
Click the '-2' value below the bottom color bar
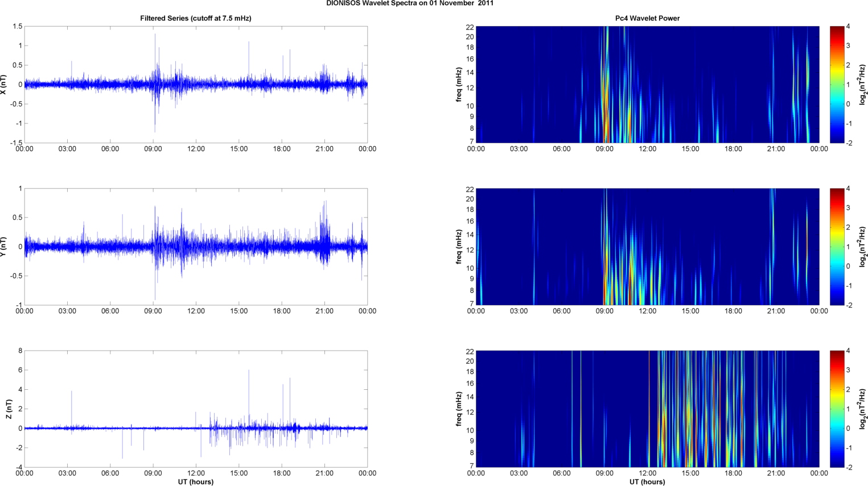(x=849, y=467)
